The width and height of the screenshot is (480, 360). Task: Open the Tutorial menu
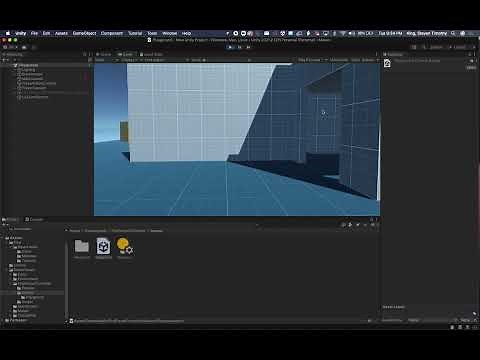(135, 33)
